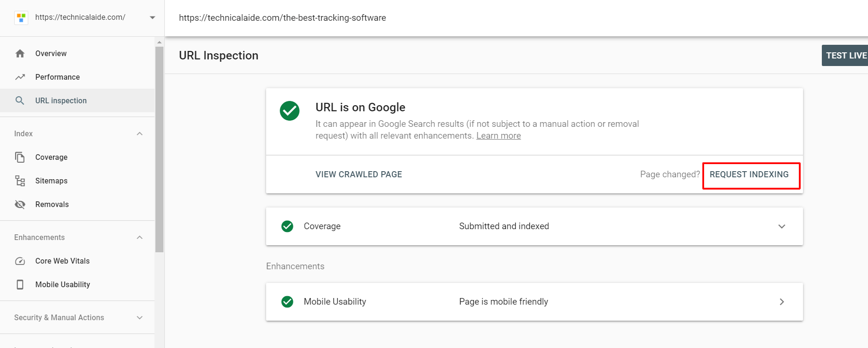868x348 pixels.
Task: Expand the Coverage result card chevron
Action: 782,226
